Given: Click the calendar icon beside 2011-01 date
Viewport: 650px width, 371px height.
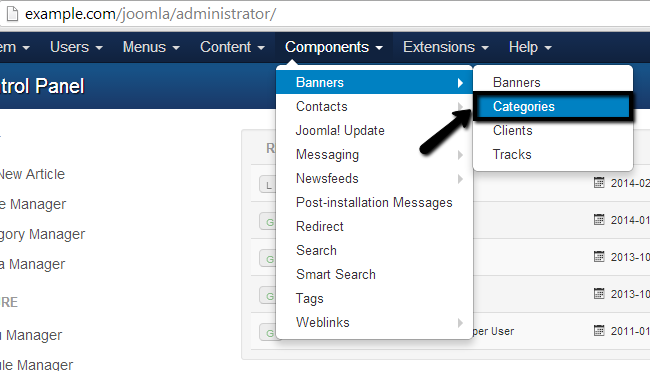Looking at the screenshot, I should coord(599,330).
